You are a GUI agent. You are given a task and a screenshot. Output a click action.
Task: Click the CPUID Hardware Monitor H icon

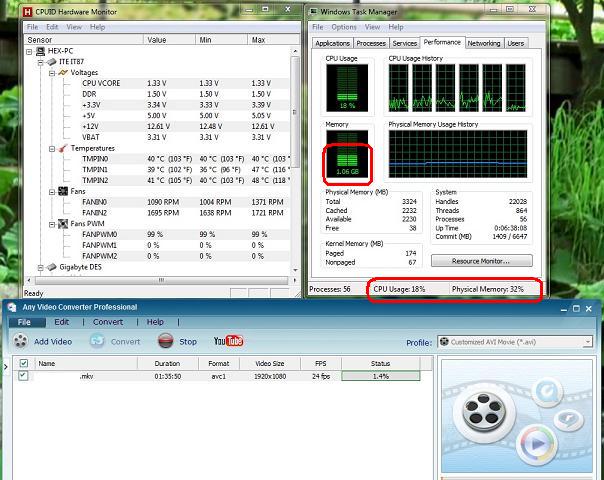[27, 12]
